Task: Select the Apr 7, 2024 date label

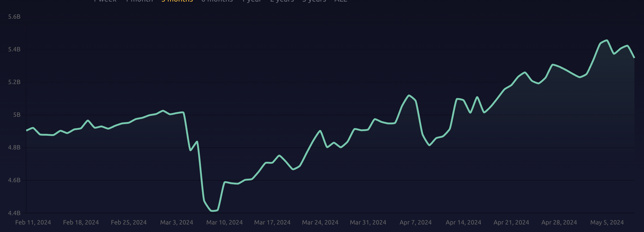Action: [x=416, y=223]
